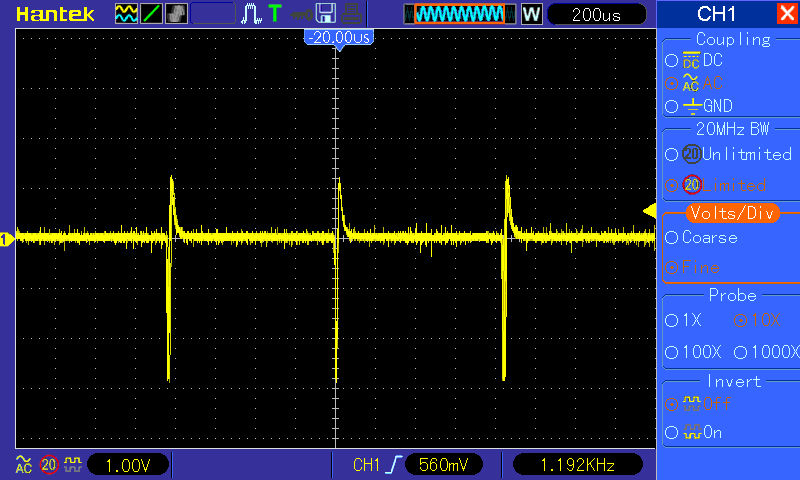
Task: Click the empty gray toolbar box
Action: tap(213, 14)
